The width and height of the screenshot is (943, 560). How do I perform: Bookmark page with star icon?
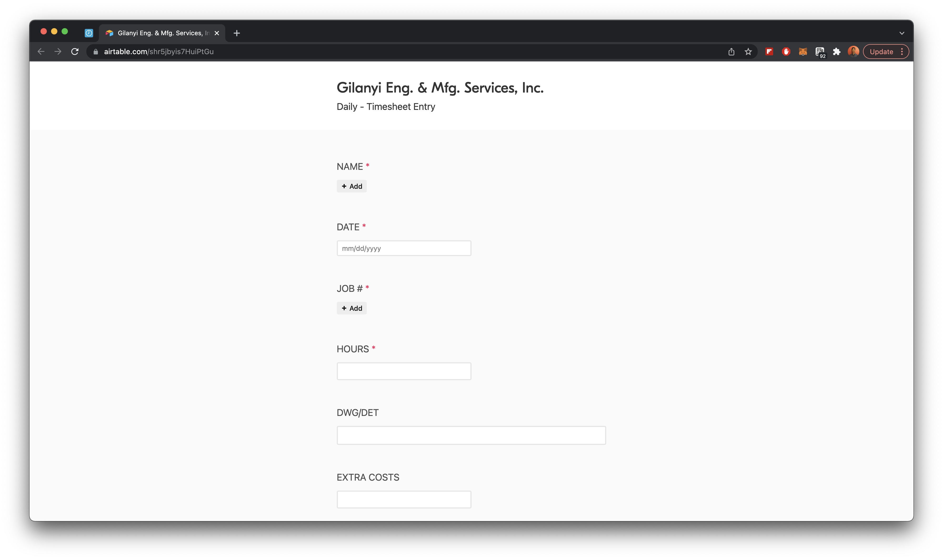click(x=748, y=52)
